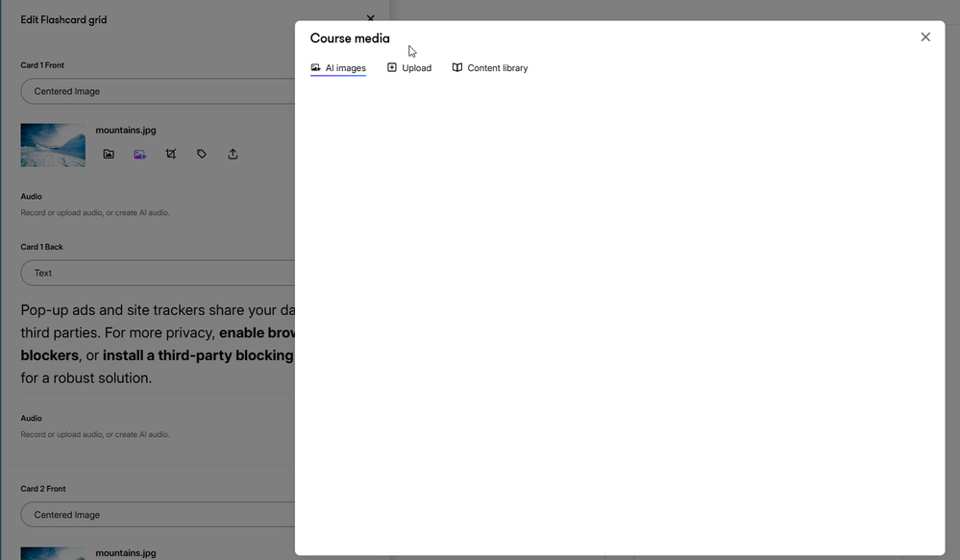The image size is (960, 560).
Task: Click the Upload tab icon
Action: pyautogui.click(x=392, y=67)
